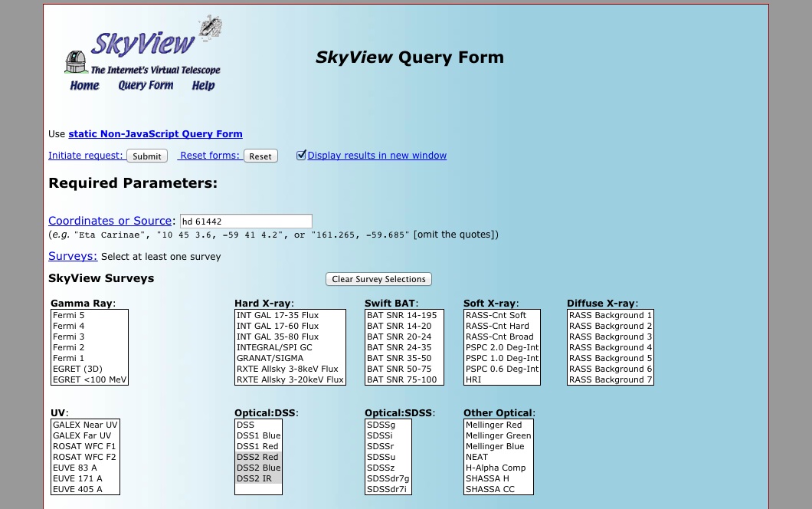Deselect the highlighted DSS2 IR survey

click(258, 478)
